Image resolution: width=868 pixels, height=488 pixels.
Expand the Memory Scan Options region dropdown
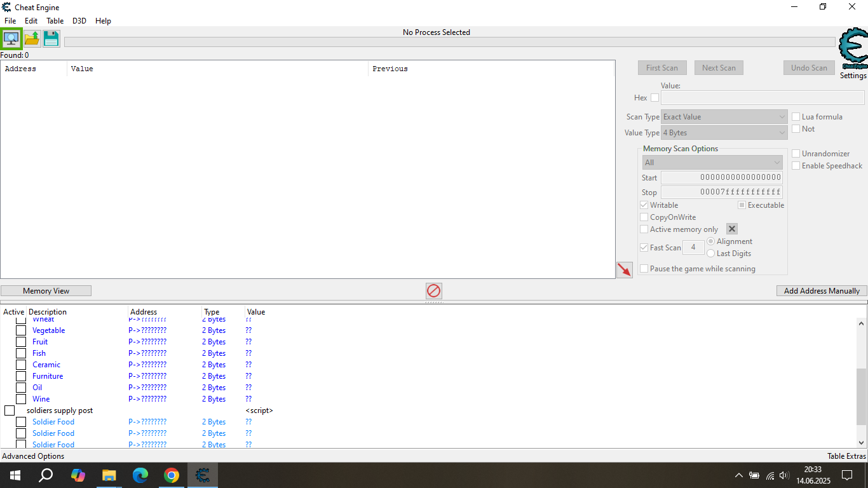712,162
